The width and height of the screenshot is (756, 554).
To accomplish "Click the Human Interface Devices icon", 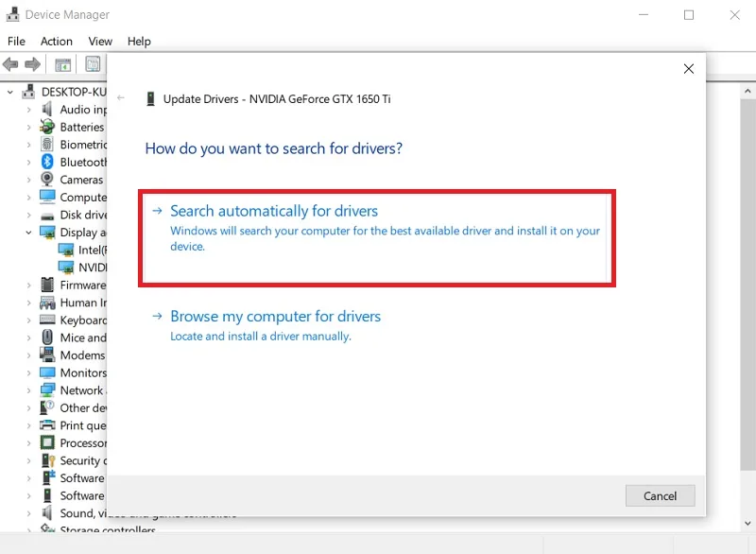I will point(47,303).
